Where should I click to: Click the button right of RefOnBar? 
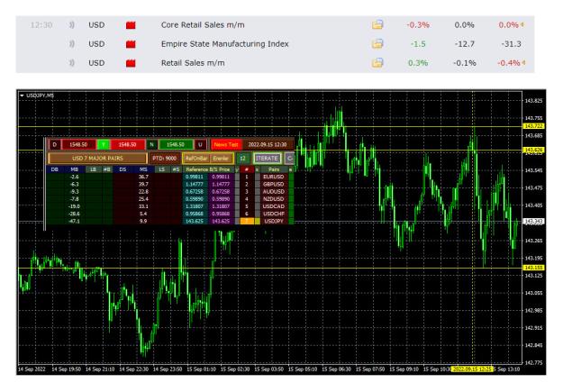click(x=221, y=158)
